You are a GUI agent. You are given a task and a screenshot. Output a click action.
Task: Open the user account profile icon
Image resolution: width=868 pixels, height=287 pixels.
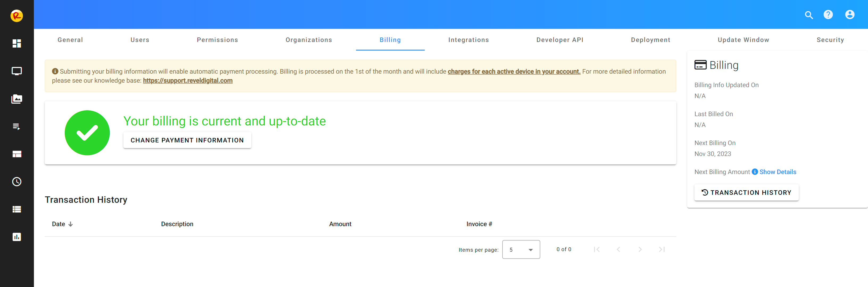[x=849, y=15]
